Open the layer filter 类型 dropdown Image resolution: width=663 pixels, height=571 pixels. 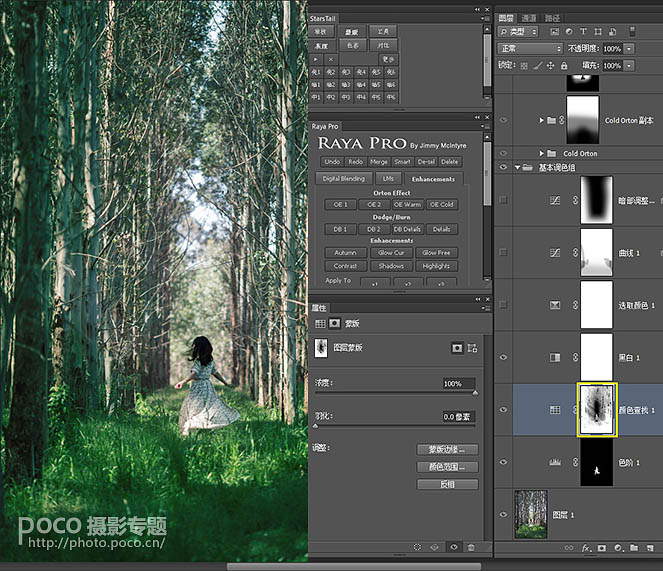click(518, 32)
